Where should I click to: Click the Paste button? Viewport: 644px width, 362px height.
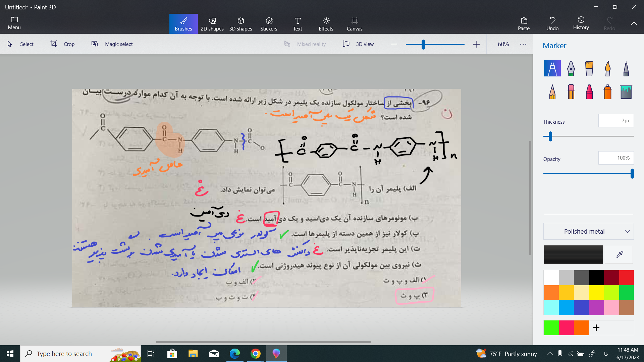click(x=524, y=24)
